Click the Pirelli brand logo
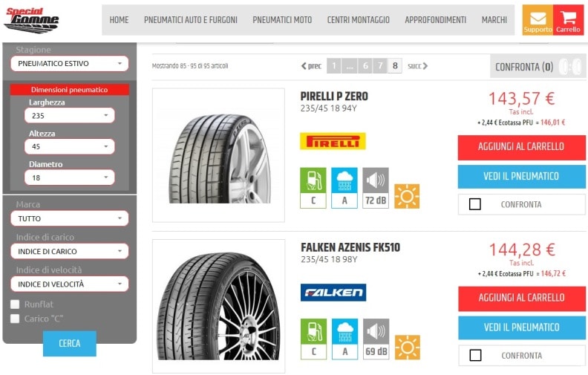The width and height of the screenshot is (588, 375). [x=333, y=141]
